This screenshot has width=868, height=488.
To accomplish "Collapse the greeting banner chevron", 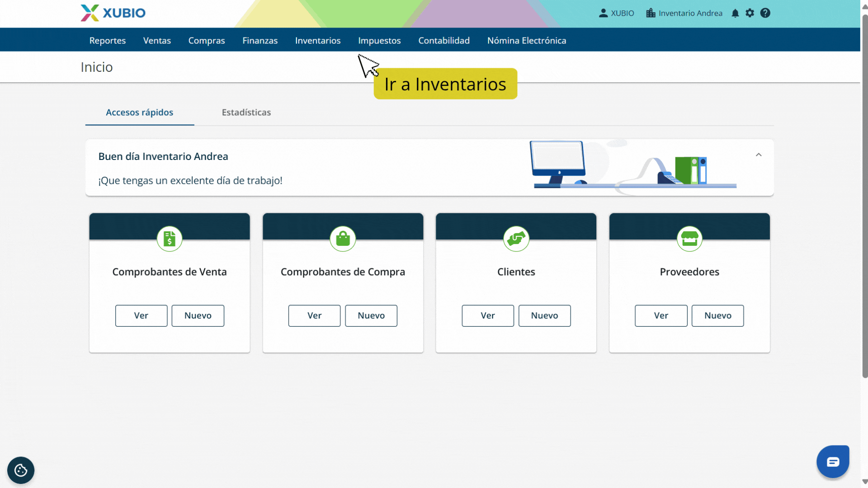I will point(759,155).
